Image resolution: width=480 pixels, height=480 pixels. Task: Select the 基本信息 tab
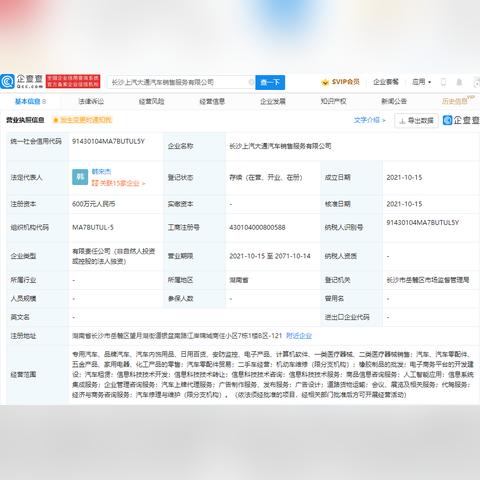pos(30,101)
